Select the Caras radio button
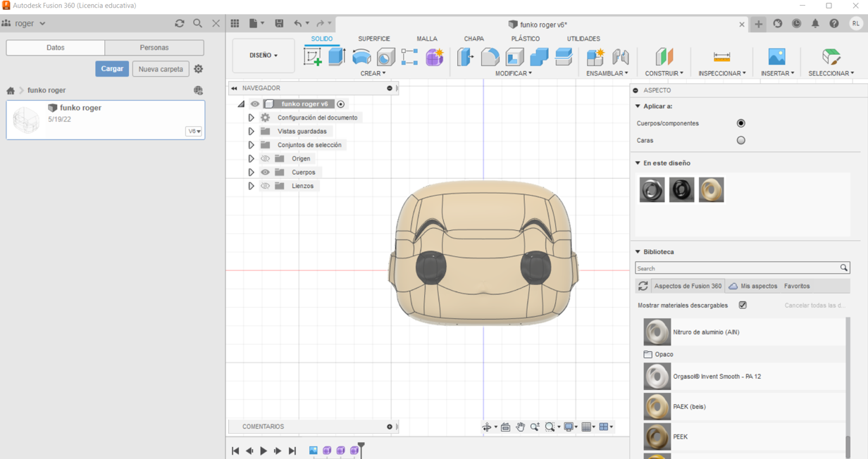868x459 pixels. pos(740,140)
